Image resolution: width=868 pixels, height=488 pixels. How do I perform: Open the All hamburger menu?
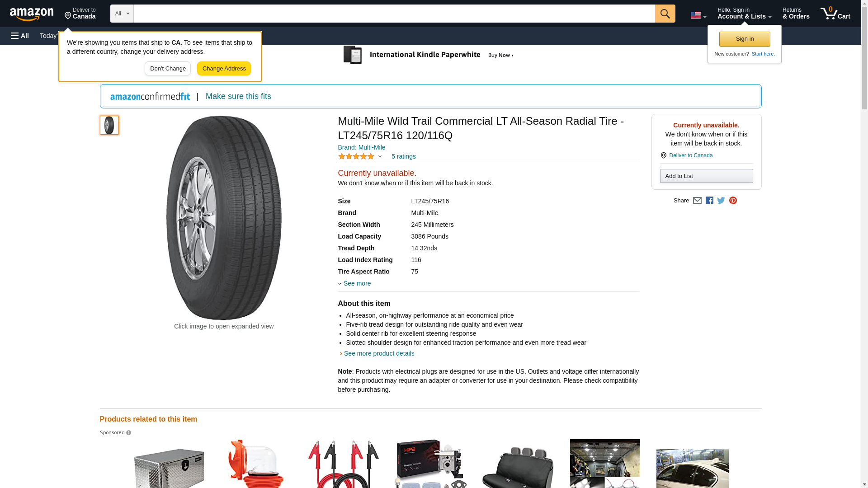click(x=20, y=36)
